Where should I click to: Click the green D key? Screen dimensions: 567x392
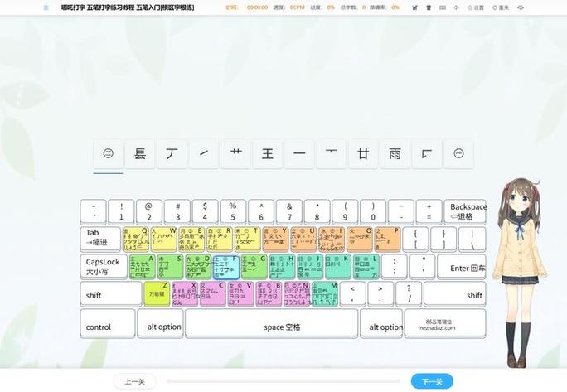click(x=198, y=267)
